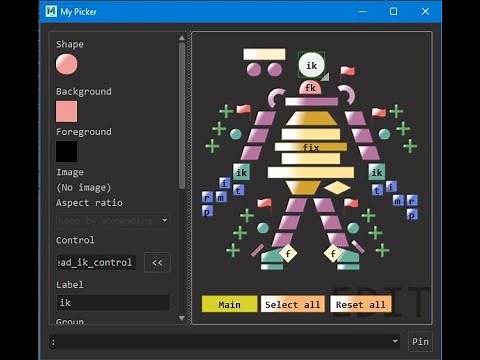
Task: Pick the t finger button in screen-right hand
Action: point(377,190)
